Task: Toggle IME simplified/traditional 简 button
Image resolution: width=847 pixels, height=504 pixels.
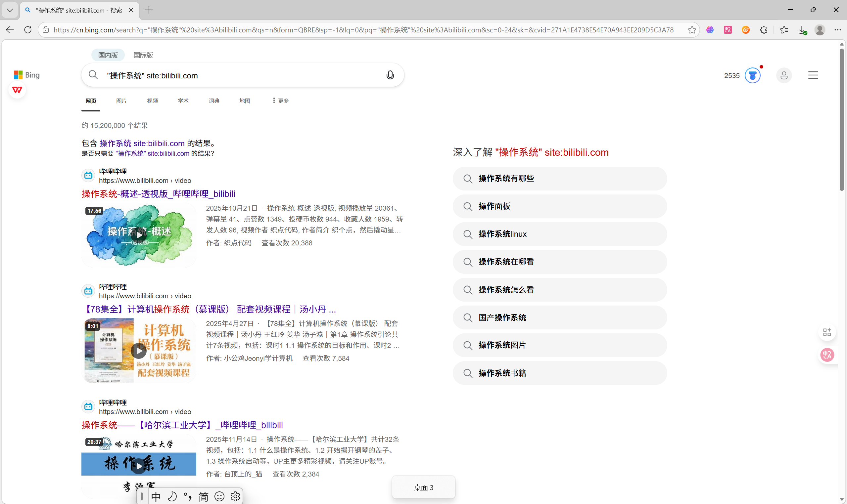Action: pyautogui.click(x=203, y=496)
